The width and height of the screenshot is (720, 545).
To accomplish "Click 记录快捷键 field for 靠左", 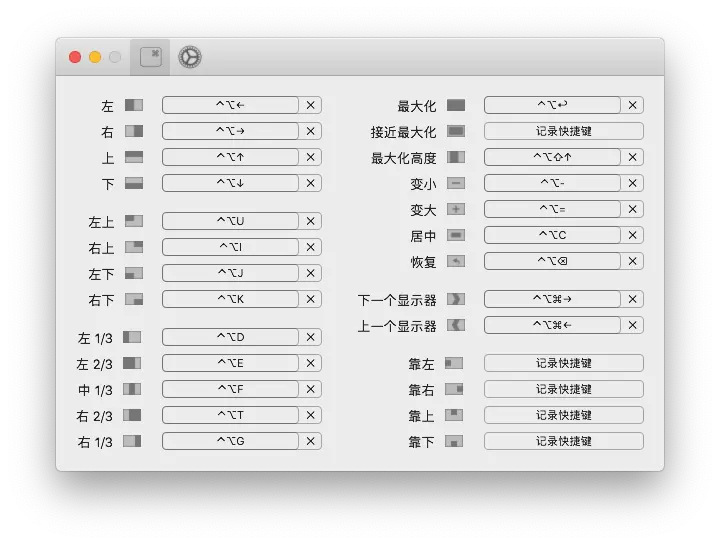I will [563, 363].
